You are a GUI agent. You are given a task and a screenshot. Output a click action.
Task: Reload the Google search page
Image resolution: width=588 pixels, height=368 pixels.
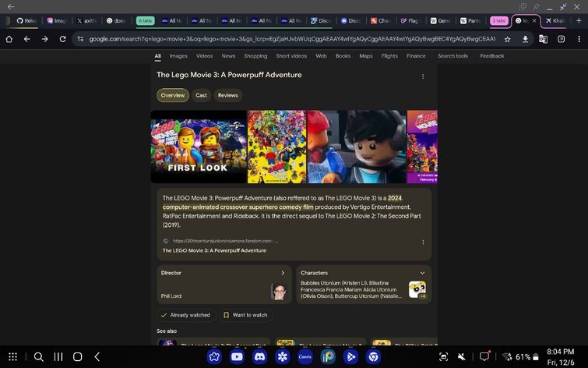[62, 39]
